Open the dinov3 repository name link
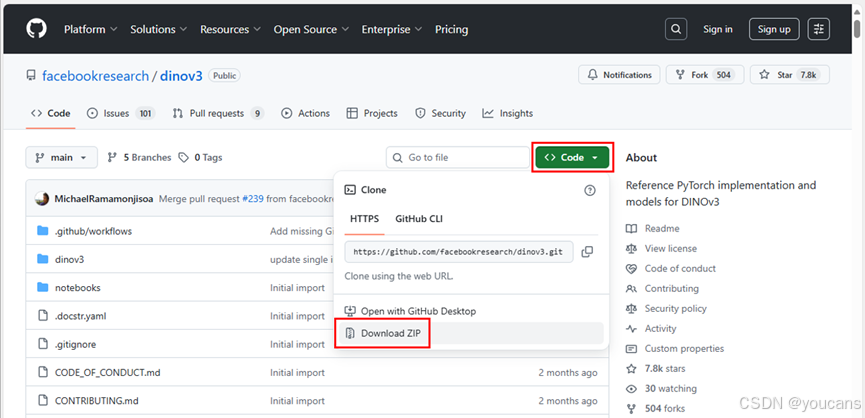This screenshot has width=865, height=418. tap(181, 76)
